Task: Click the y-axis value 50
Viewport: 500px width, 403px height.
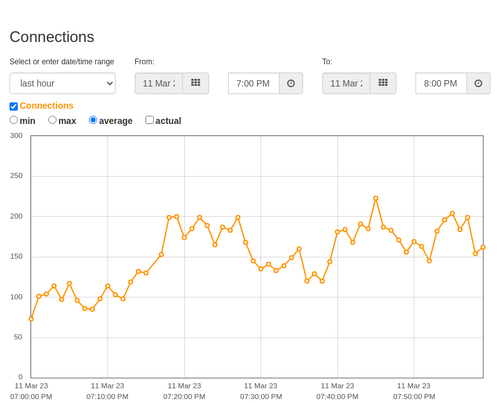Action: click(x=18, y=337)
